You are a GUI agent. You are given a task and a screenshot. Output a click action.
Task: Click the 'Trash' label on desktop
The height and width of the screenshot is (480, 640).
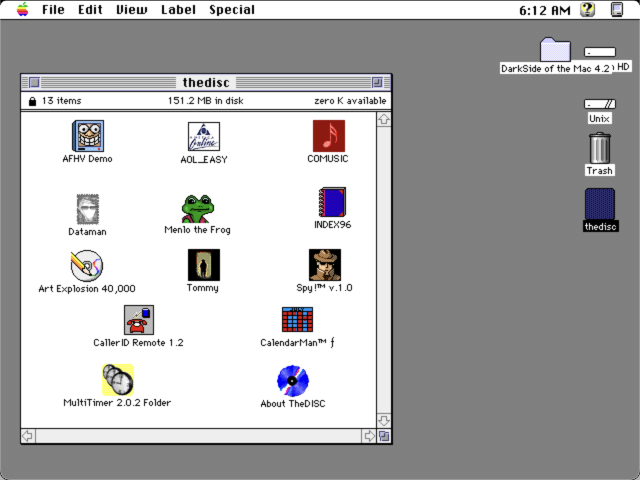(x=600, y=171)
